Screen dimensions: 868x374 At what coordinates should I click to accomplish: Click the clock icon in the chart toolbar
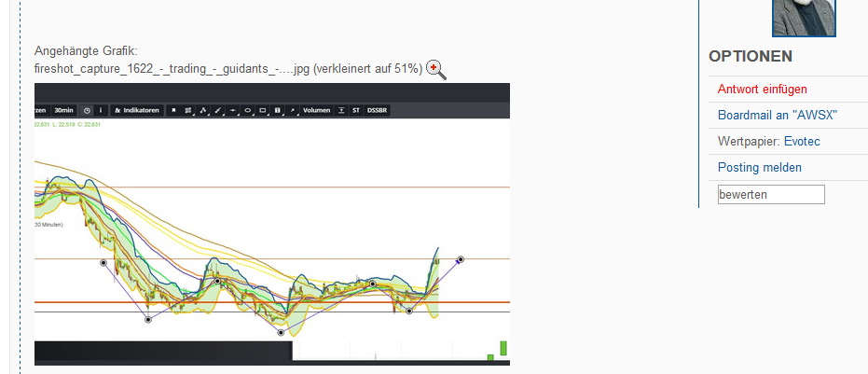(87, 110)
